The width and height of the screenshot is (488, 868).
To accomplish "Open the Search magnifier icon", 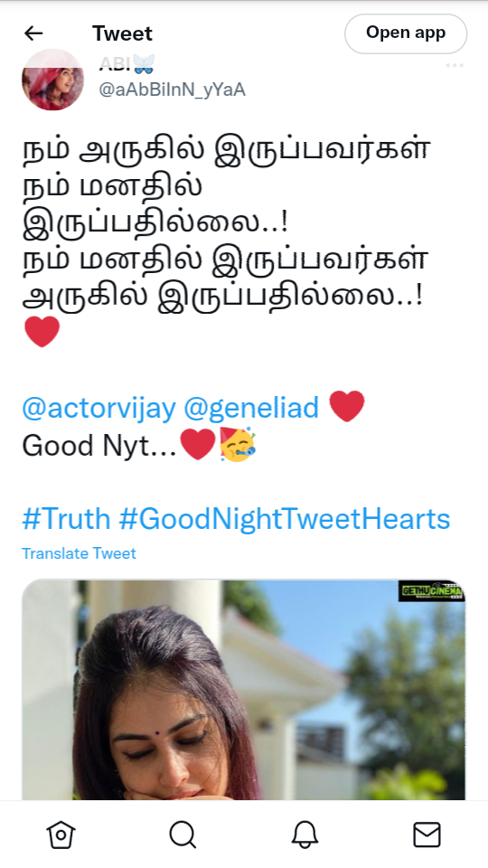I will pos(183,835).
